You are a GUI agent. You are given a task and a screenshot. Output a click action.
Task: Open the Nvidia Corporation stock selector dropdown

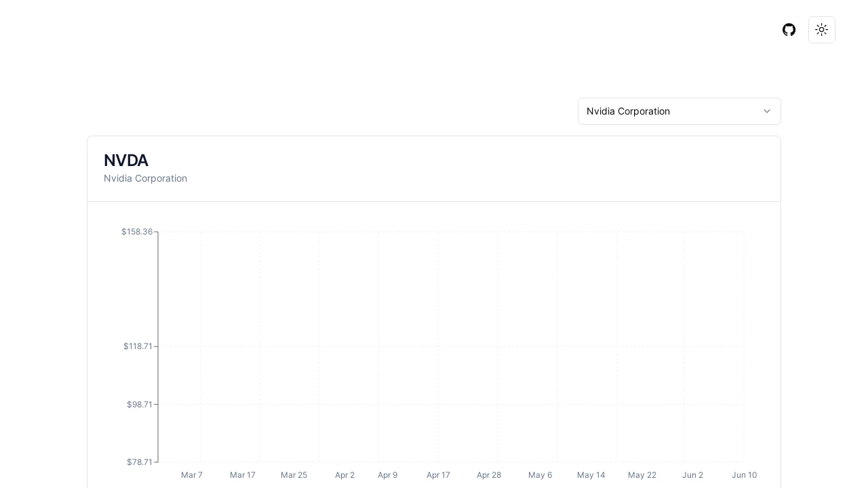tap(679, 111)
